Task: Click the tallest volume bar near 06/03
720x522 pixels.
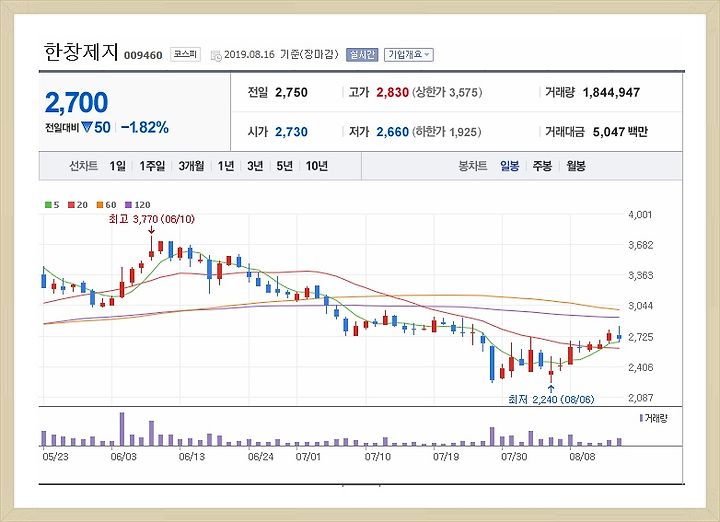Action: pyautogui.click(x=122, y=429)
